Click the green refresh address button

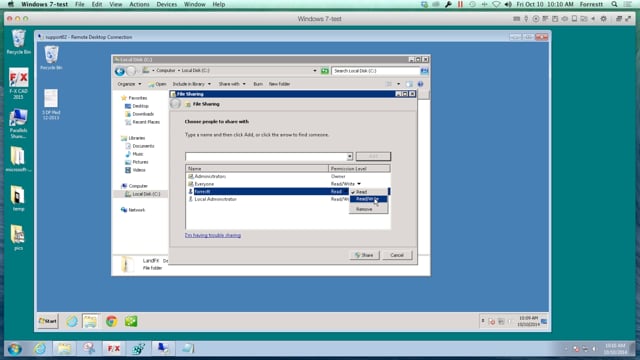pos(324,71)
